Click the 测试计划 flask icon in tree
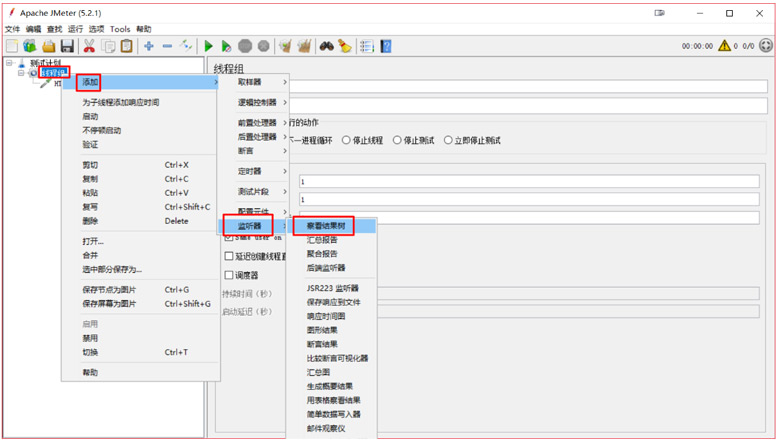 click(21, 63)
